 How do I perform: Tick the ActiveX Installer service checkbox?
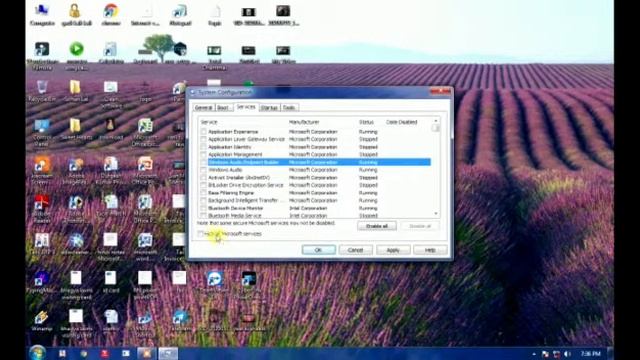pyautogui.click(x=203, y=178)
